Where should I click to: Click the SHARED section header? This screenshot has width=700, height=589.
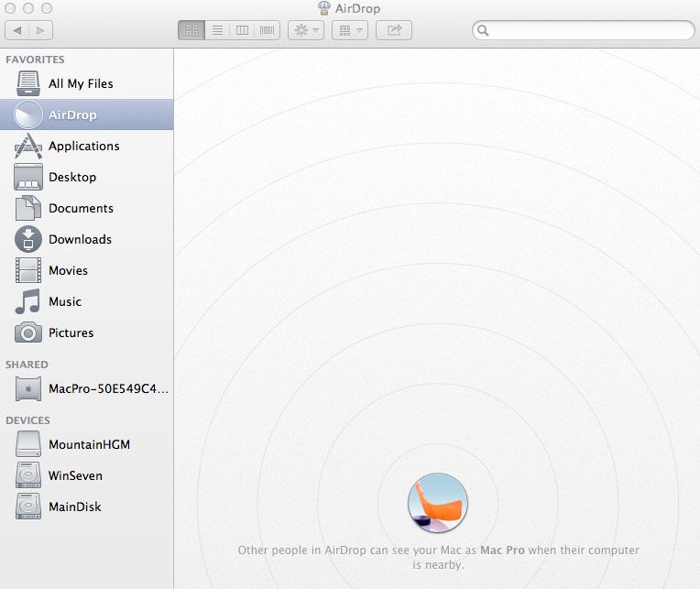(x=27, y=365)
